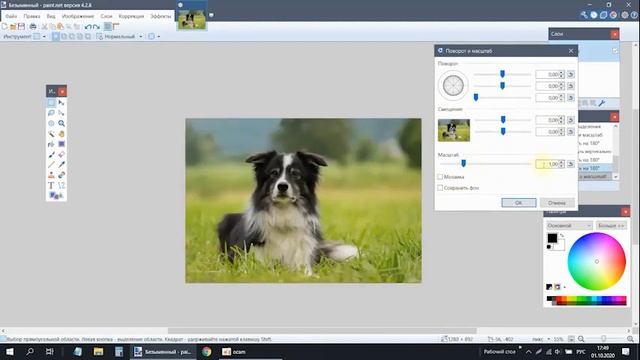Select the Ellipse Select tool
Image resolution: width=640 pixels, height=360 pixels.
[51, 123]
